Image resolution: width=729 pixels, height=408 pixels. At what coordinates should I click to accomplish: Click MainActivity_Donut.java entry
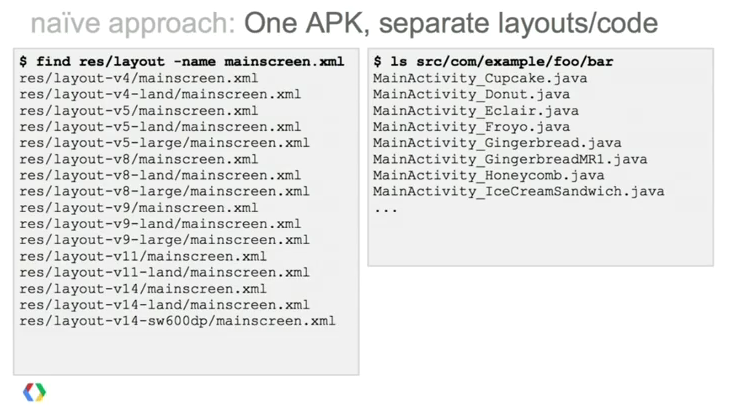pyautogui.click(x=471, y=94)
